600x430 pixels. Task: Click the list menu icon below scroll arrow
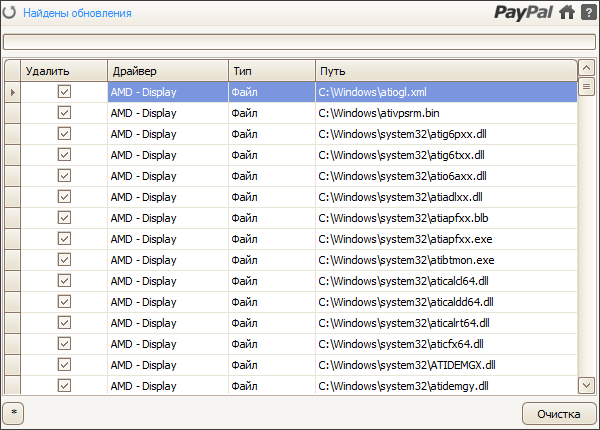pyautogui.click(x=587, y=87)
